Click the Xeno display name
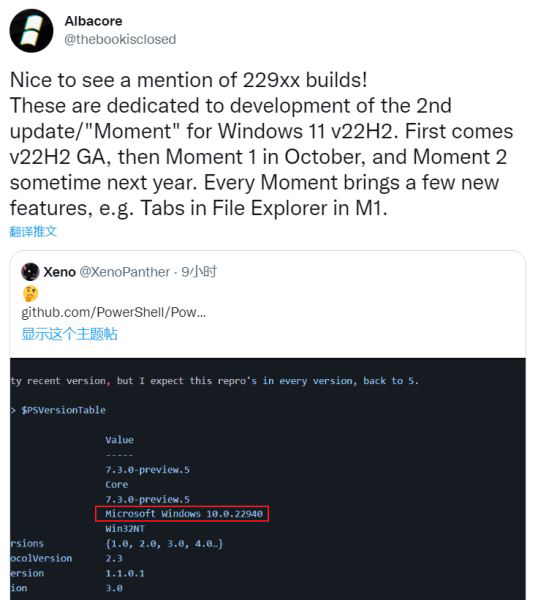This screenshot has width=538, height=600. [x=59, y=272]
